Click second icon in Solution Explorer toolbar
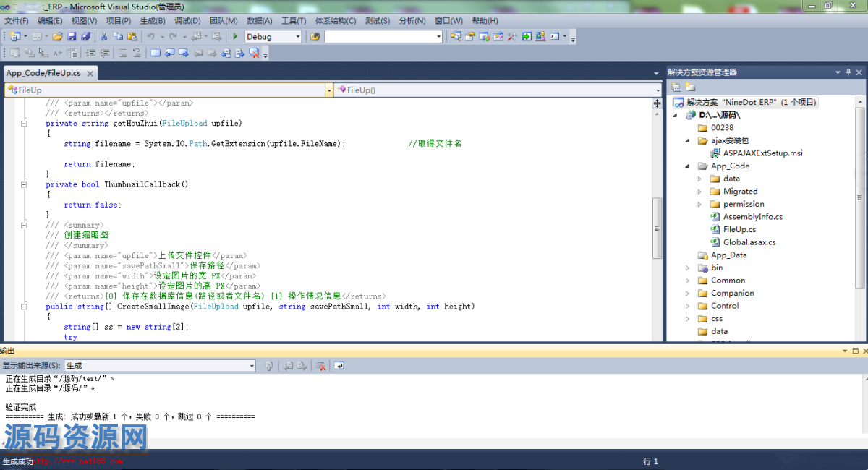868x470 pixels. tap(690, 87)
